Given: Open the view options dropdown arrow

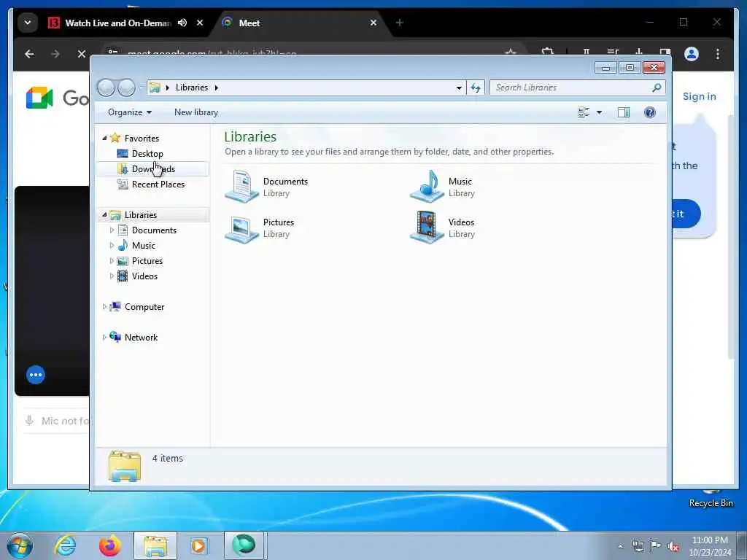Looking at the screenshot, I should point(600,112).
